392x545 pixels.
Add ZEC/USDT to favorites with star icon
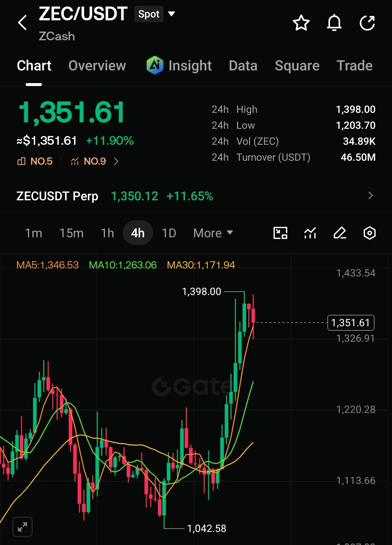click(301, 23)
